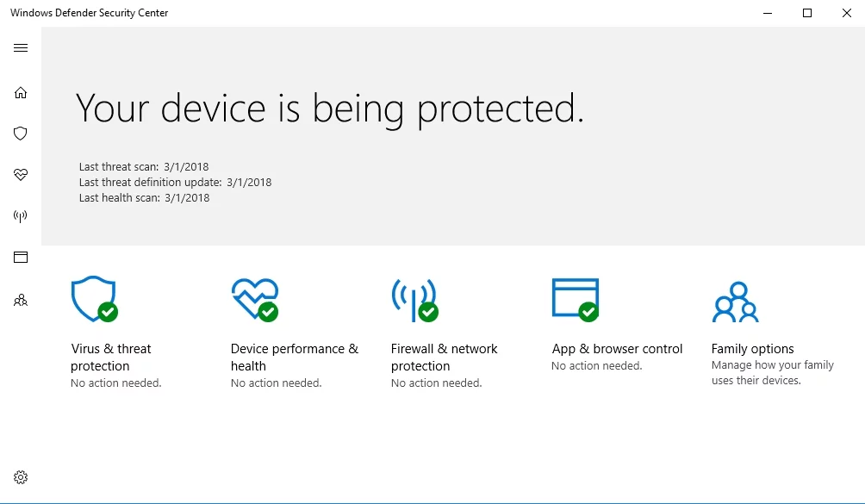Click the large Device performance heart icon

tap(254, 299)
